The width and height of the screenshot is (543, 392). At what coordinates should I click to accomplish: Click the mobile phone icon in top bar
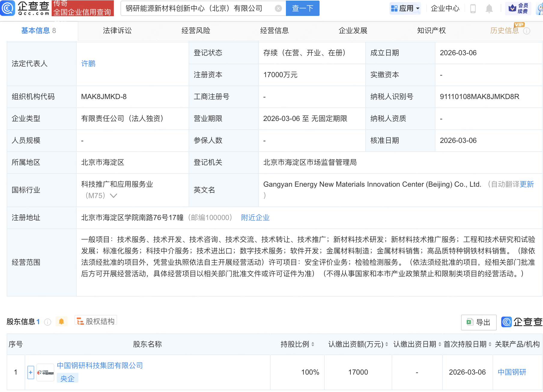(473, 8)
